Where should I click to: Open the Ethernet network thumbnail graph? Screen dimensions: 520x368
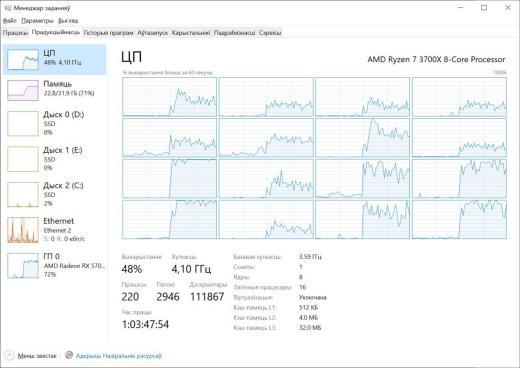[x=23, y=230]
